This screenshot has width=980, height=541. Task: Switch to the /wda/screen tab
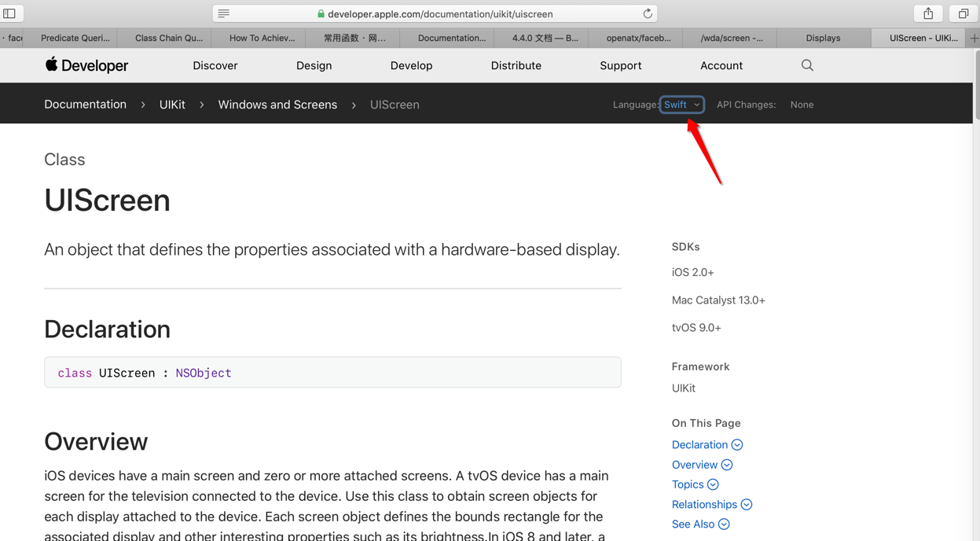730,38
